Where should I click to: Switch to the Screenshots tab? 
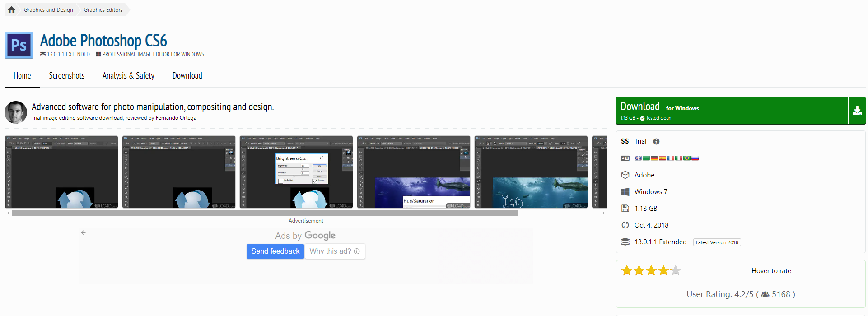tap(67, 76)
